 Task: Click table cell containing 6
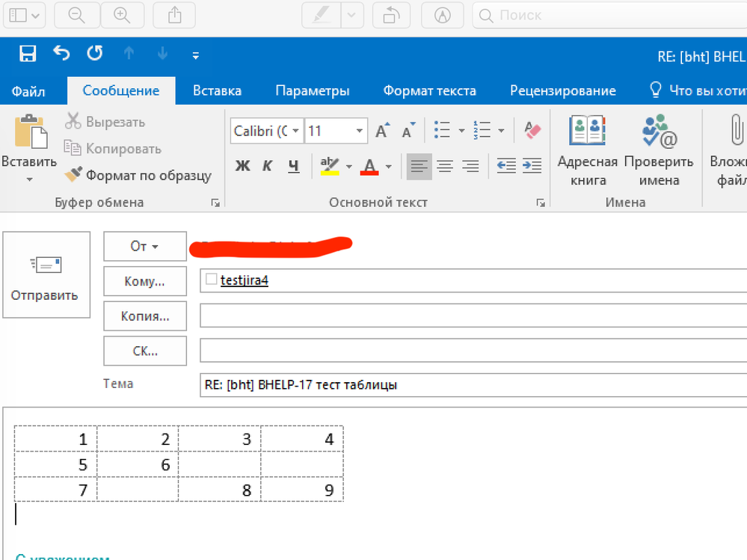(x=138, y=464)
